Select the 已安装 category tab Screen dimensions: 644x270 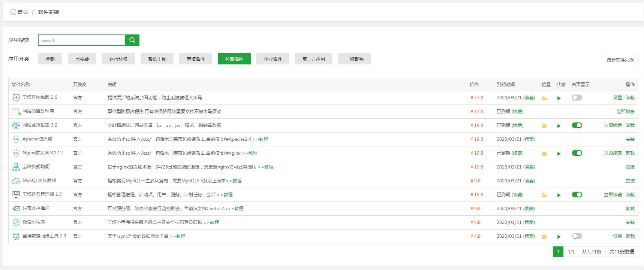82,59
